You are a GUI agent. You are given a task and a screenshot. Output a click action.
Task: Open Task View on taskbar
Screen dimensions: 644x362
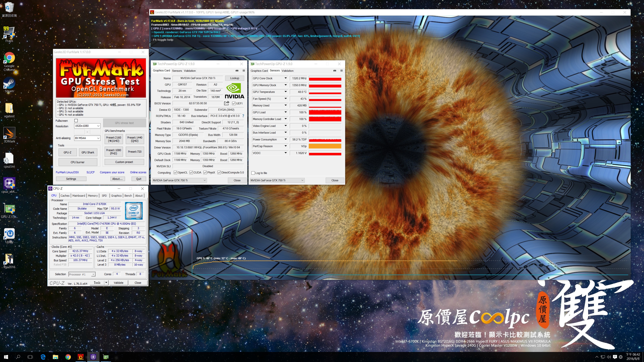point(30,357)
